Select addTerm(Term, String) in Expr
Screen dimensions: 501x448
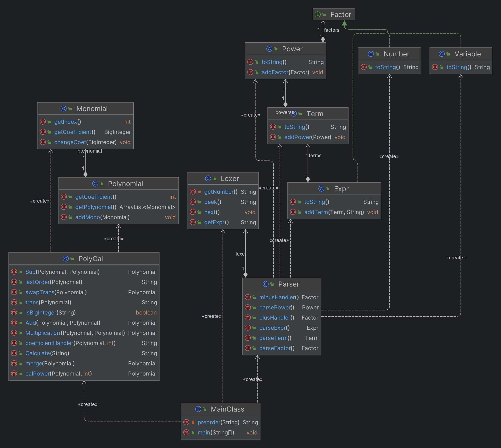click(334, 212)
